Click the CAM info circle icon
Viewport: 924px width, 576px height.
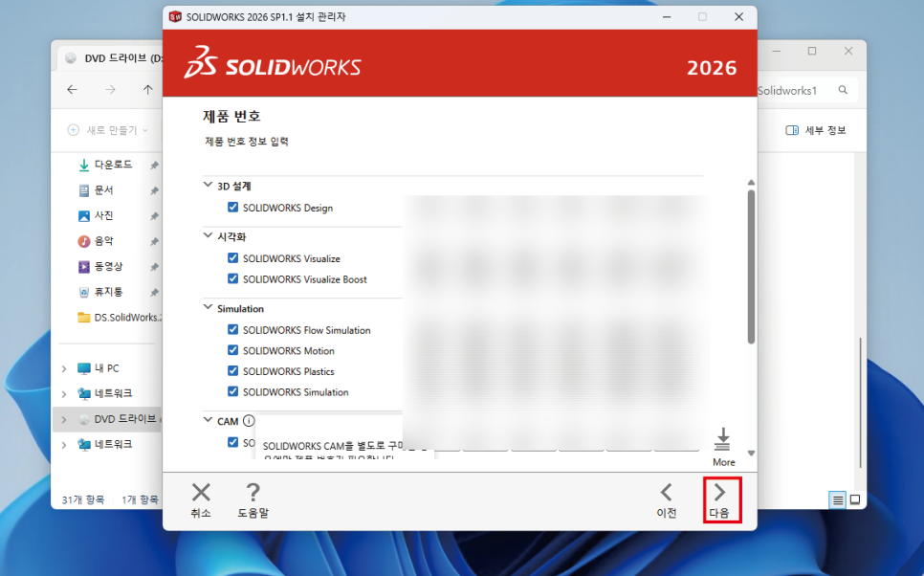(249, 420)
